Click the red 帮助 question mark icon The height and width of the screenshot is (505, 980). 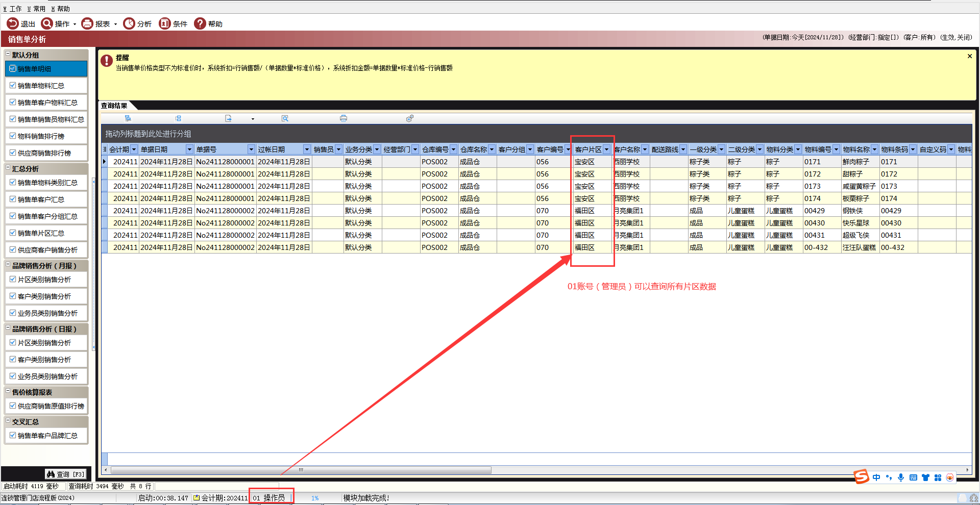[x=200, y=23]
